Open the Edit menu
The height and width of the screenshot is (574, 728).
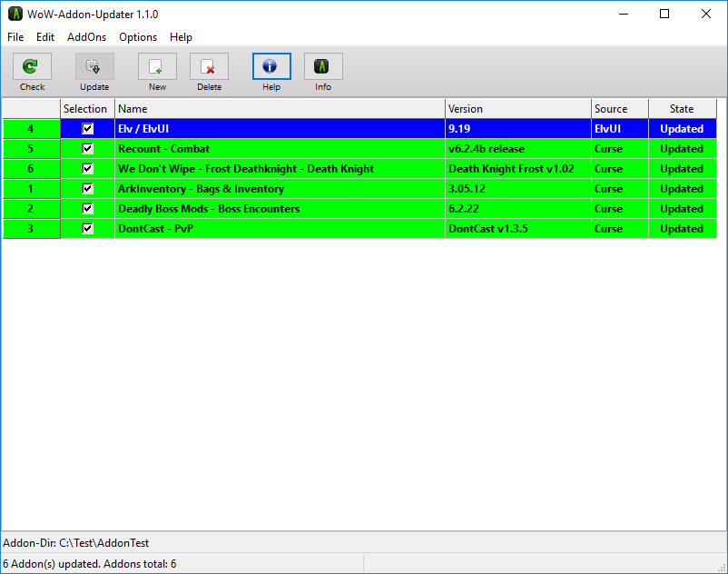45,37
